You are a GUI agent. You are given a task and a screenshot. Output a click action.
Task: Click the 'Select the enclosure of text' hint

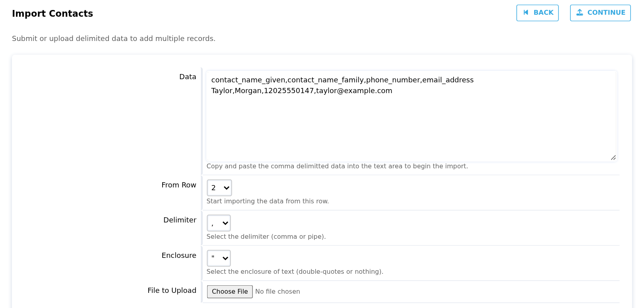pyautogui.click(x=295, y=272)
